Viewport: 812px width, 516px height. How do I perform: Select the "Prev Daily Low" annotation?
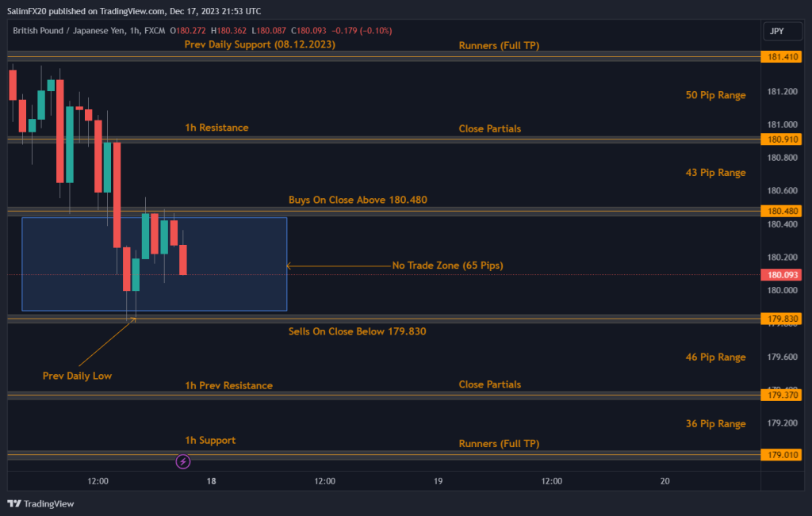77,376
